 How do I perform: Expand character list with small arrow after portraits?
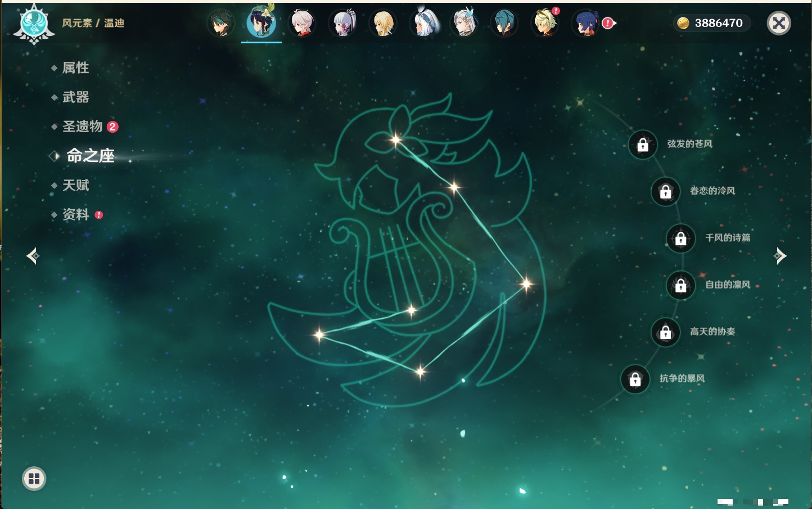[x=615, y=23]
